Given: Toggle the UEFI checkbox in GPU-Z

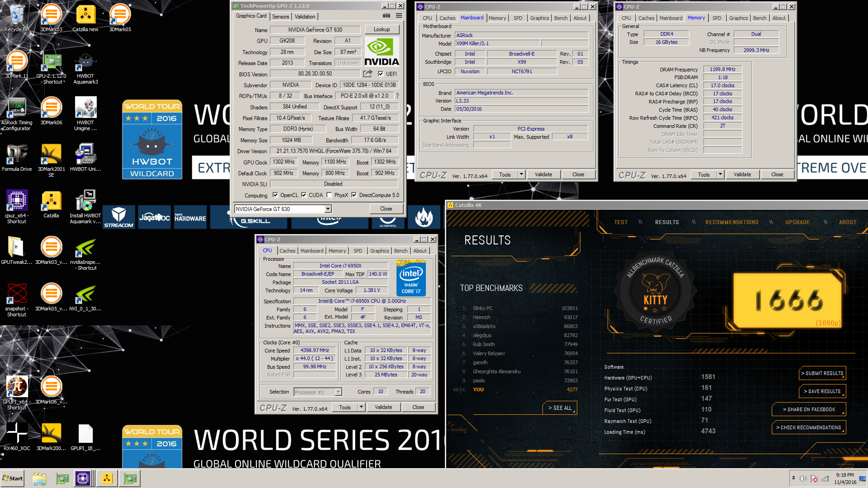Looking at the screenshot, I should coord(381,74).
